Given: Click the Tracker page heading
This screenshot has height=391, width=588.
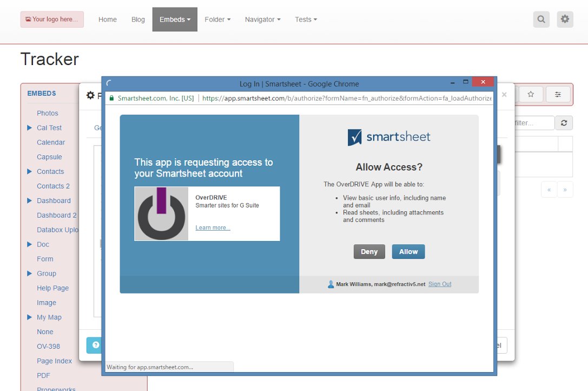Looking at the screenshot, I should click(50, 59).
